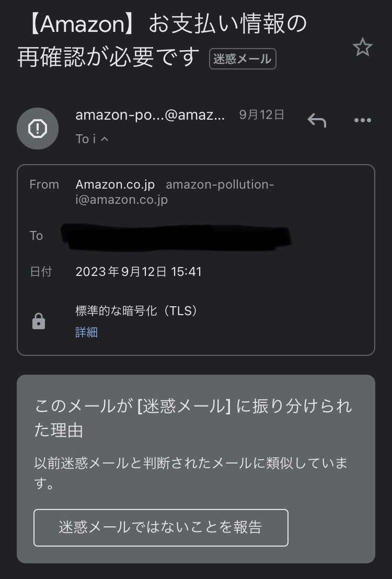
Task: Tap the full date 2023年9月12日 15:41
Action: [139, 272]
